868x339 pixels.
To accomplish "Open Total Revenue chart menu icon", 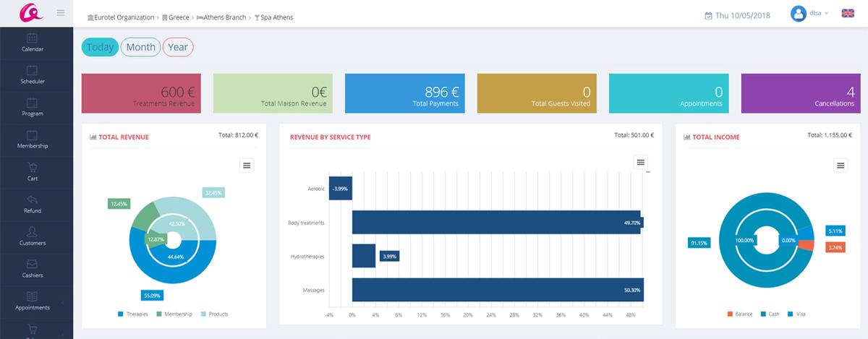I will (x=247, y=166).
